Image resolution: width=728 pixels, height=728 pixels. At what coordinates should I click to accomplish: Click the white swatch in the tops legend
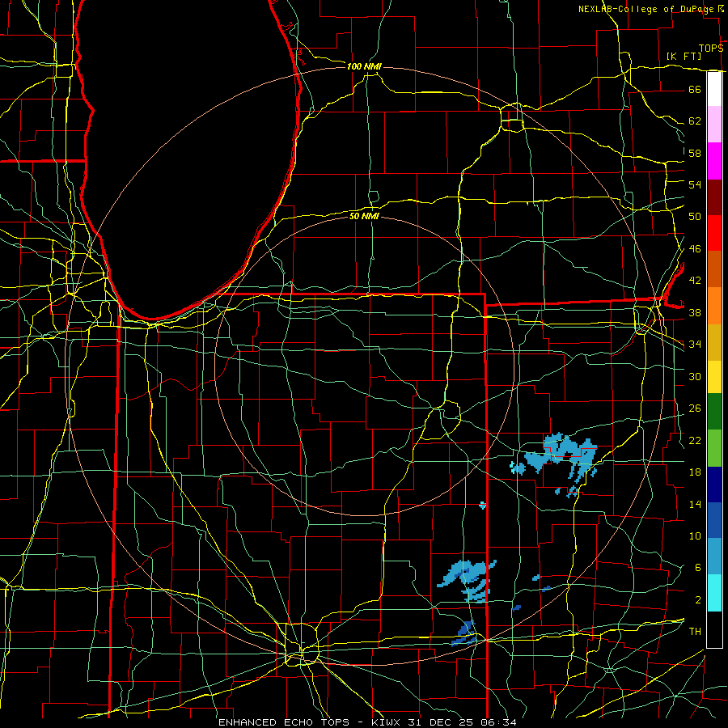714,89
